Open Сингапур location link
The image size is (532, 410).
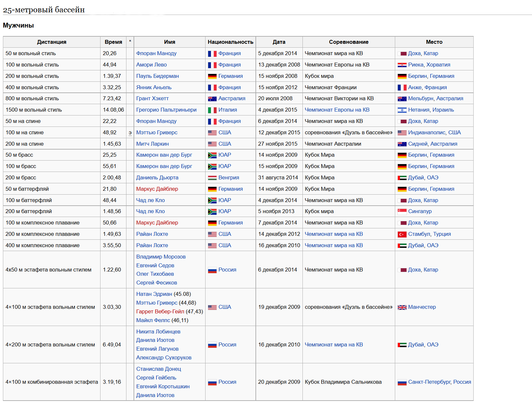[420, 211]
